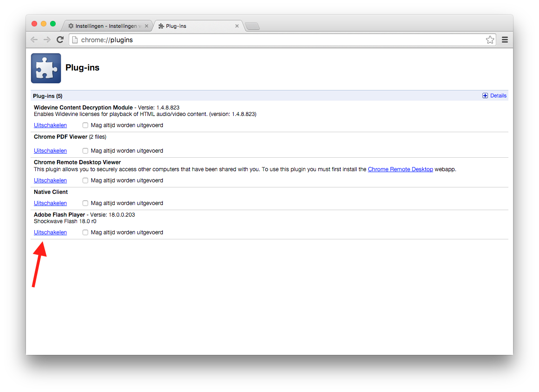This screenshot has width=539, height=392.
Task: Disable Adobe Flash Player via Uitschakelen
Action: click(50, 232)
